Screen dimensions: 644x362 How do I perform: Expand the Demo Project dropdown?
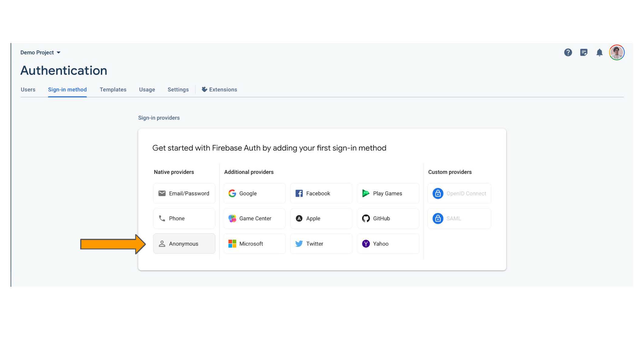point(40,52)
